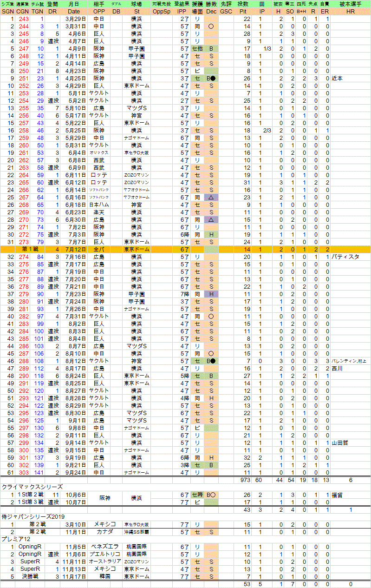Click CGN value 303

click(x=22, y=472)
